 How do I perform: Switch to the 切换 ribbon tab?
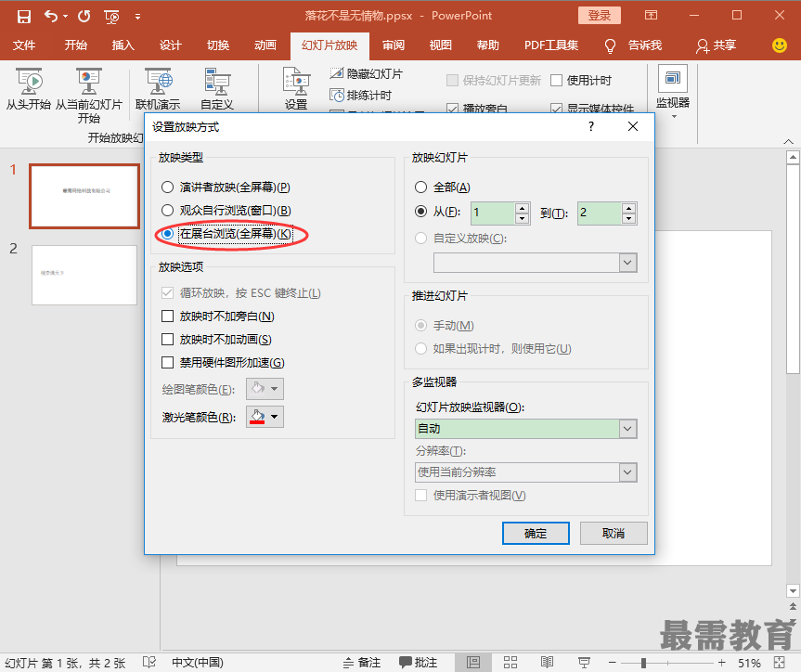click(x=218, y=45)
